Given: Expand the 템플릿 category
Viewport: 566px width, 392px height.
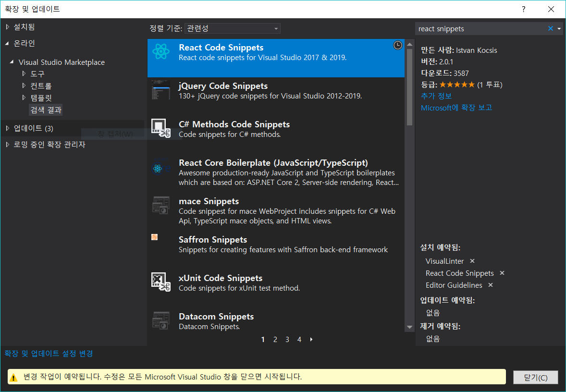Looking at the screenshot, I should tap(24, 98).
